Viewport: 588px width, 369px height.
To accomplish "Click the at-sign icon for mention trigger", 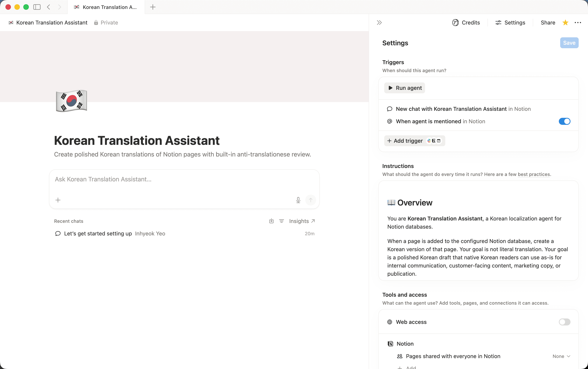I will pos(389,121).
